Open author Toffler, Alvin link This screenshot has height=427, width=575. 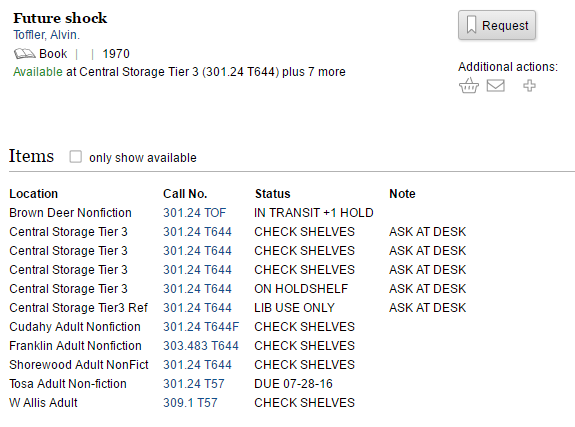46,35
